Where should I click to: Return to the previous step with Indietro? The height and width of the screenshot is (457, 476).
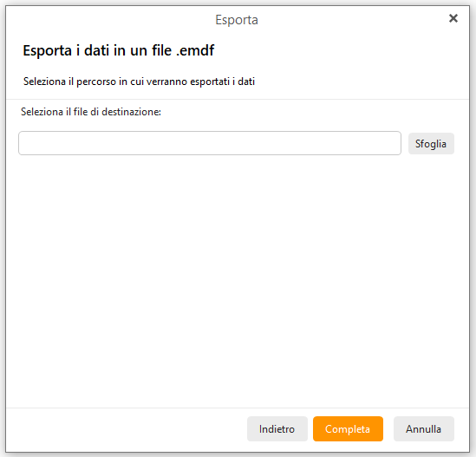click(x=277, y=428)
